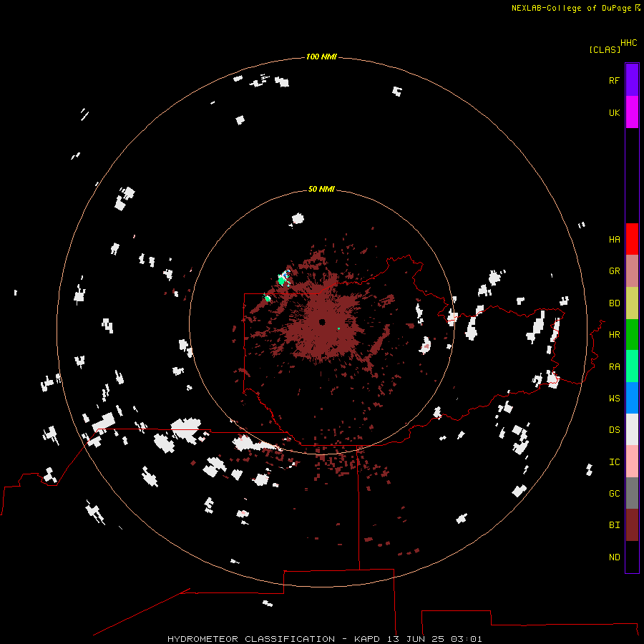644x644 pixels.
Task: Click the HHC product code label
Action: tap(628, 43)
